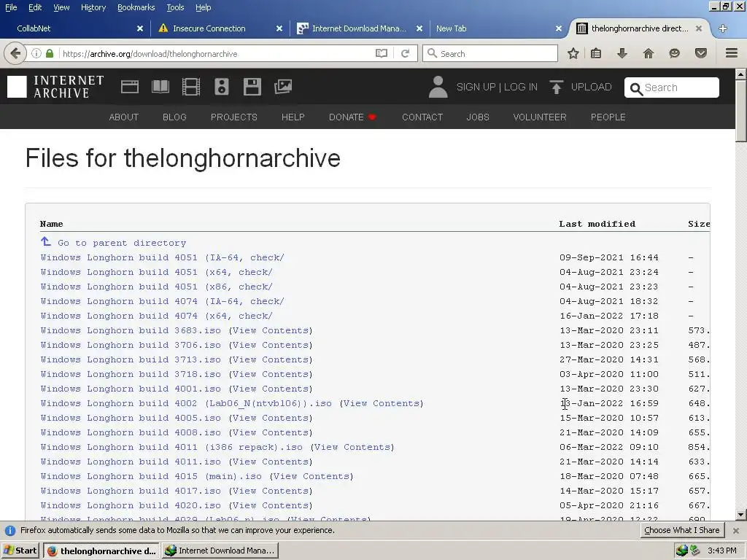
Task: Open the Firefox hamburger menu
Action: pyautogui.click(x=732, y=53)
